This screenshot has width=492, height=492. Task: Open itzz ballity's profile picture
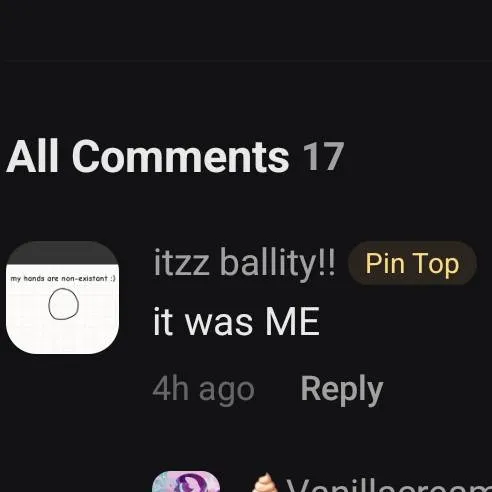63,298
